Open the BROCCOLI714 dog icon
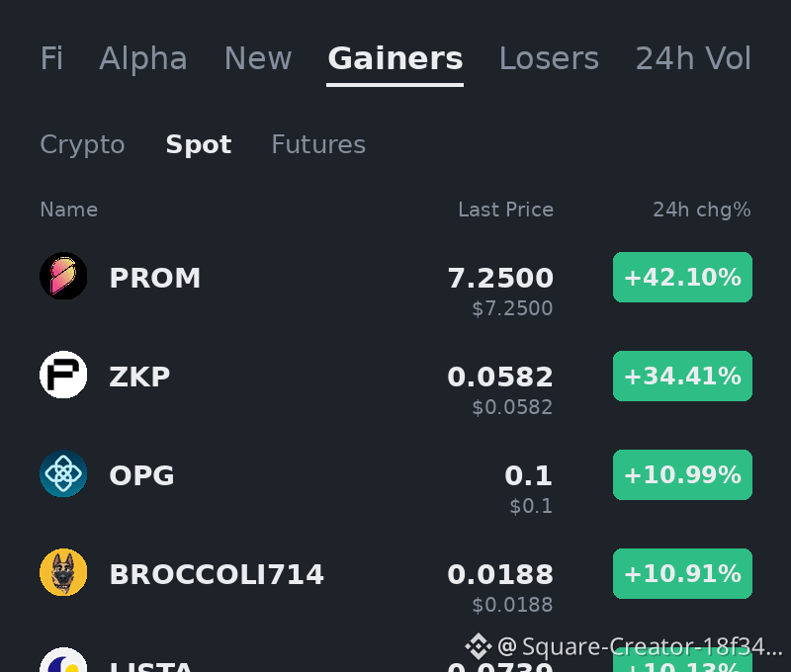The height and width of the screenshot is (672, 791). (x=63, y=572)
